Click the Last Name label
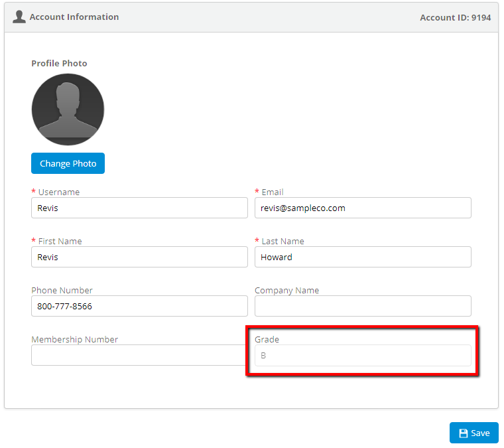 tap(283, 241)
